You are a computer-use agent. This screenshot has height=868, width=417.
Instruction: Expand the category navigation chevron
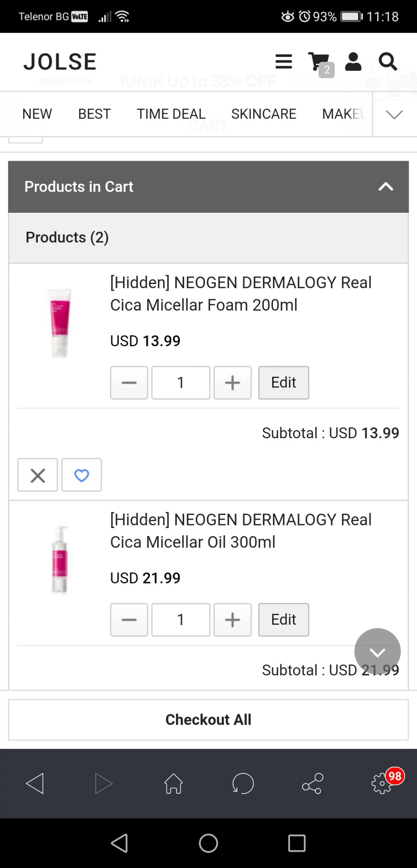click(394, 114)
